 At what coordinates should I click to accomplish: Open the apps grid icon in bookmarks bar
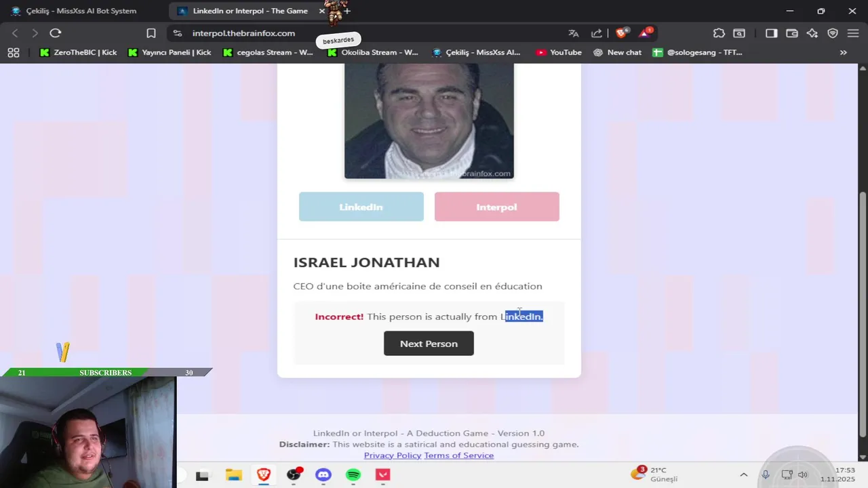[14, 52]
